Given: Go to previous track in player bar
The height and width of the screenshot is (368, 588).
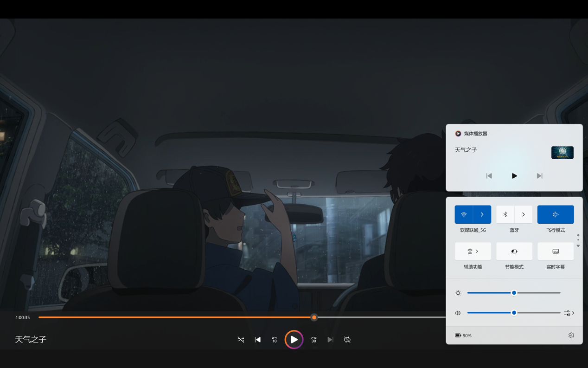Looking at the screenshot, I should 258,340.
